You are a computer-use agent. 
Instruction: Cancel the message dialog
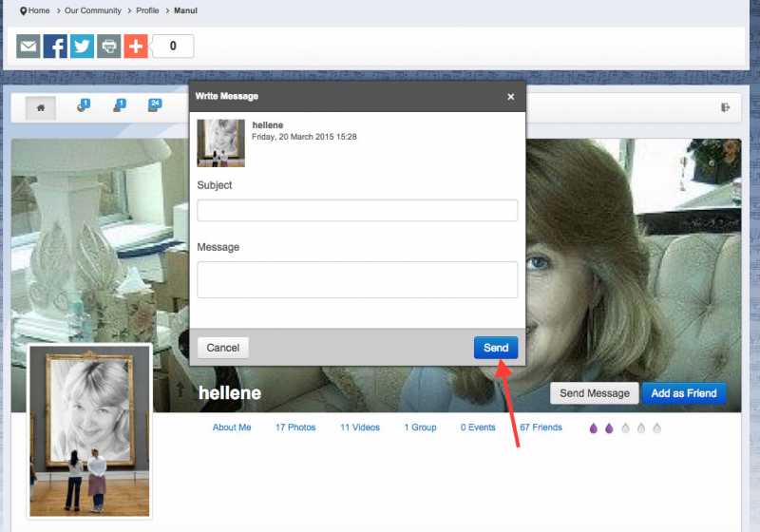(223, 348)
